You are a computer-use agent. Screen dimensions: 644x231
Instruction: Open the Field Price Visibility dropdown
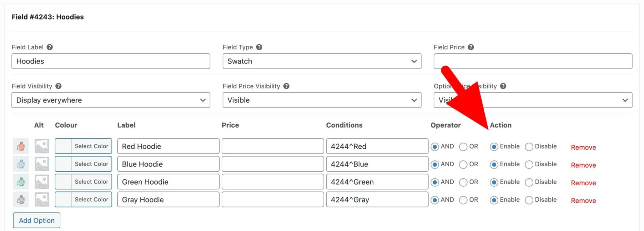[322, 100]
